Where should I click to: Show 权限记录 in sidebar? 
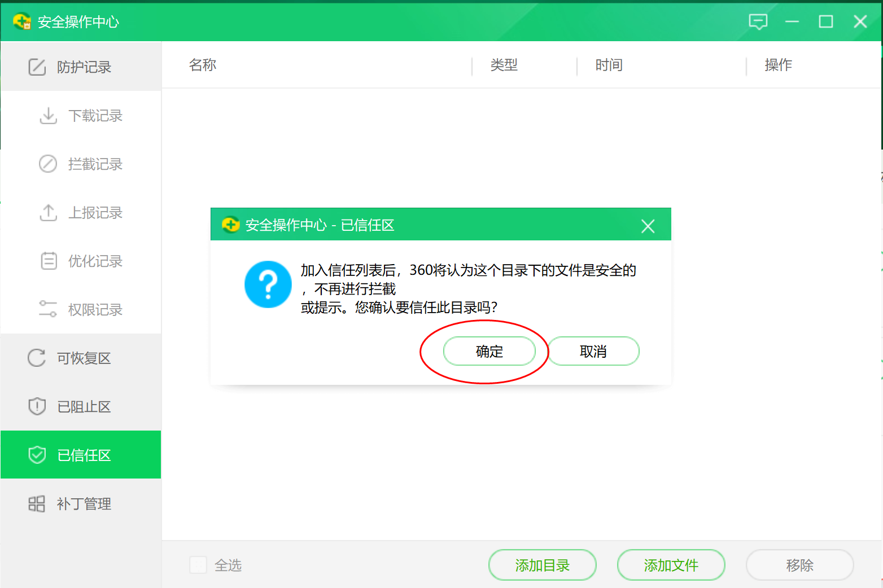point(81,309)
